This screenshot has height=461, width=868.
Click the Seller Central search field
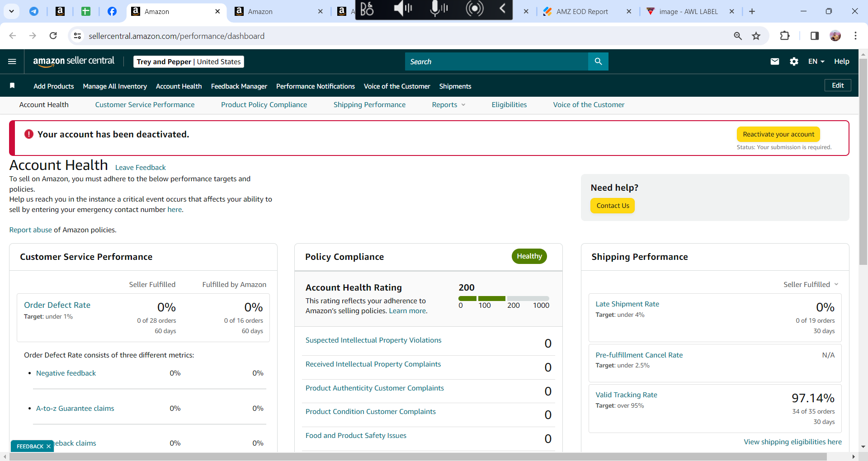(x=496, y=61)
